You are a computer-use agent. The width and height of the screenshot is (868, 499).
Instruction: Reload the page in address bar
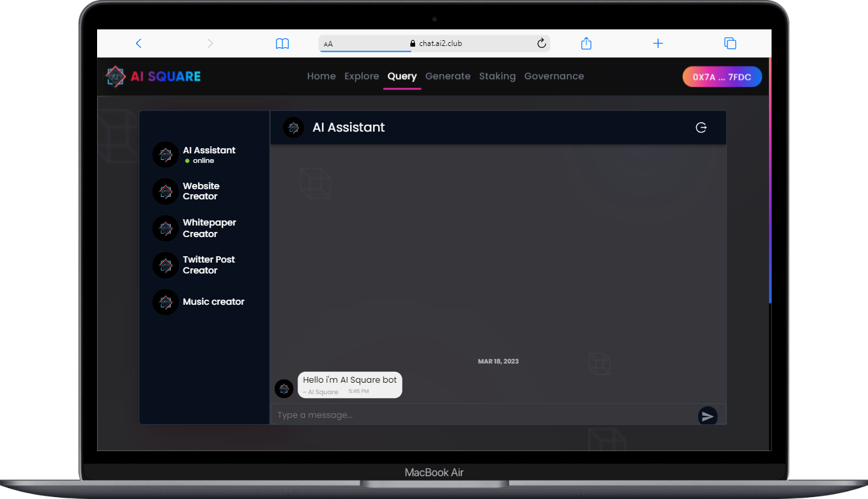[542, 43]
